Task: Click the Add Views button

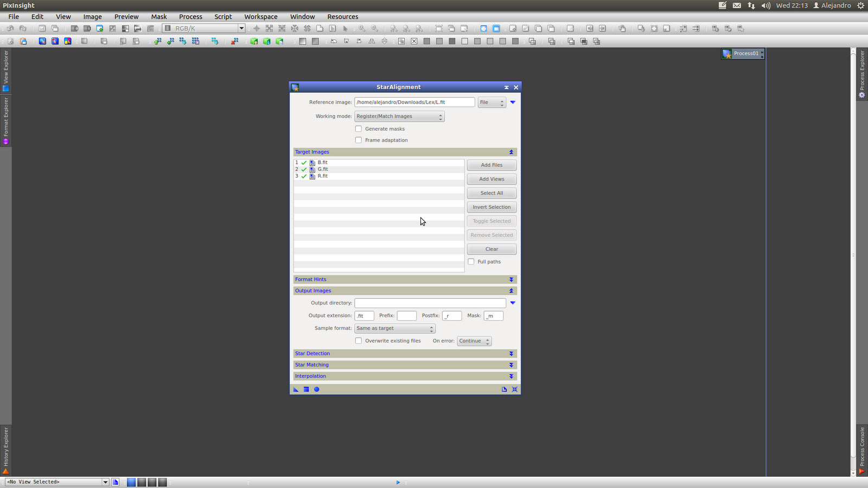Action: (492, 179)
